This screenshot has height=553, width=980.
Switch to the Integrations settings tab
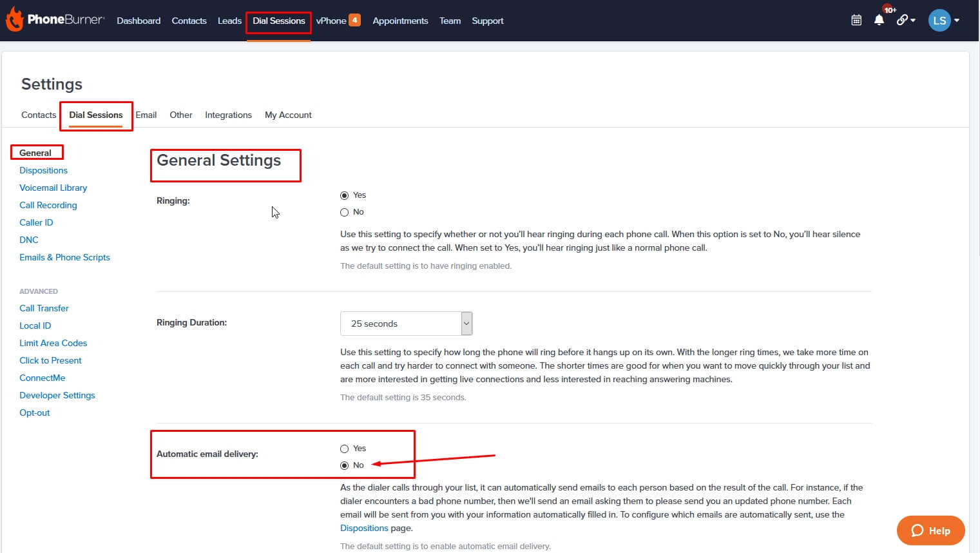[x=228, y=115]
